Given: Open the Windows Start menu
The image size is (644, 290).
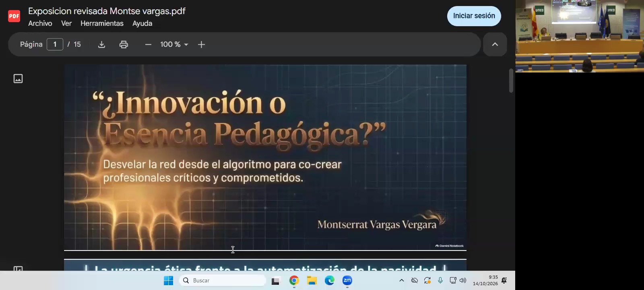Looking at the screenshot, I should [168, 280].
